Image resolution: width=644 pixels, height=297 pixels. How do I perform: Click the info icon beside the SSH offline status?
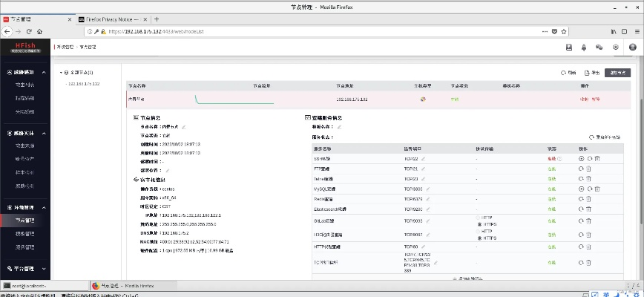point(560,159)
